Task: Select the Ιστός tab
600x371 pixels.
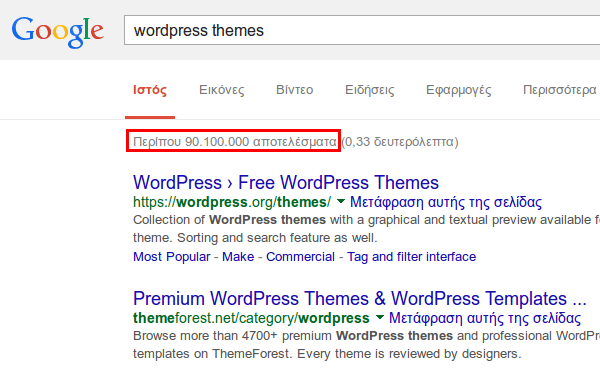Action: point(150,90)
